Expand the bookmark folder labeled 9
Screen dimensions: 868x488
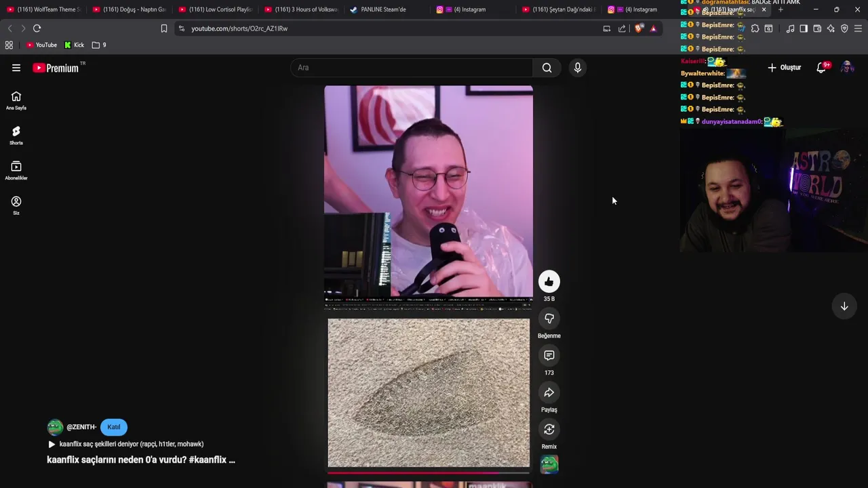click(99, 45)
